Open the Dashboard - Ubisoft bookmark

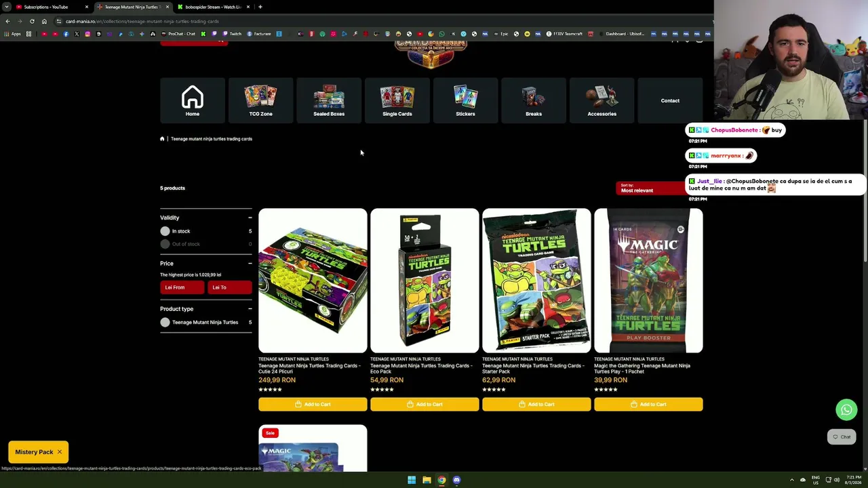pyautogui.click(x=622, y=34)
